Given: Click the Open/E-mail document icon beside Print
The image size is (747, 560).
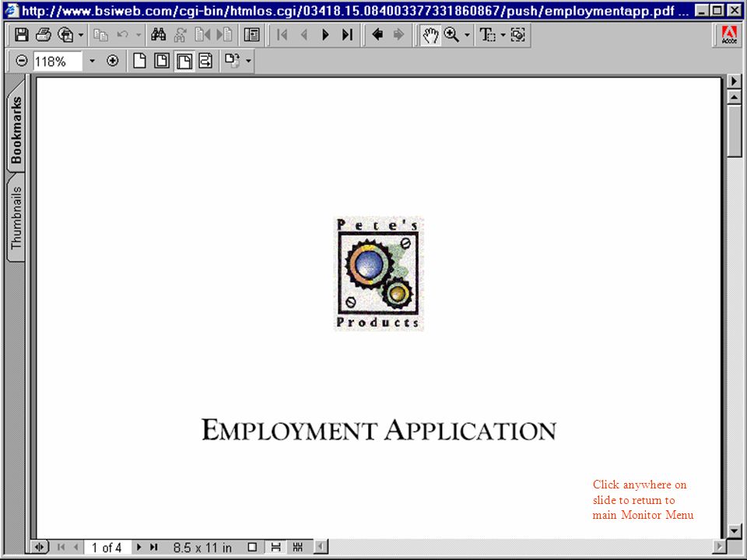Looking at the screenshot, I should coord(65,35).
